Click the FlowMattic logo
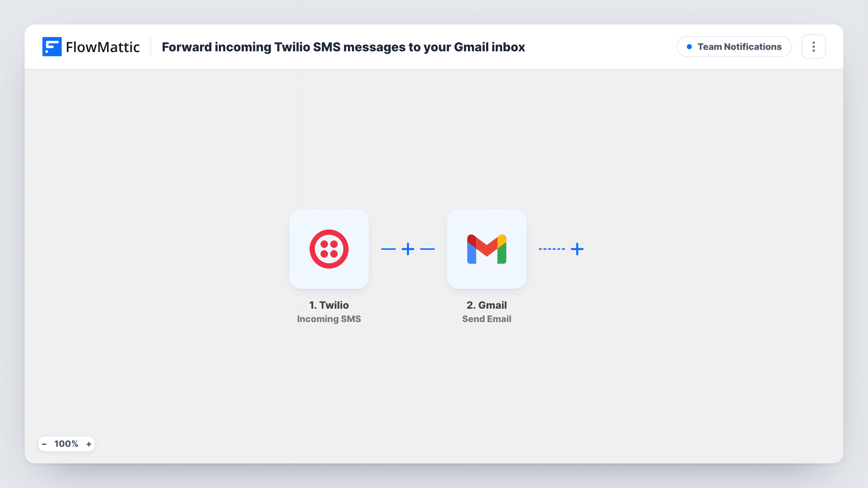The image size is (868, 488). [91, 47]
